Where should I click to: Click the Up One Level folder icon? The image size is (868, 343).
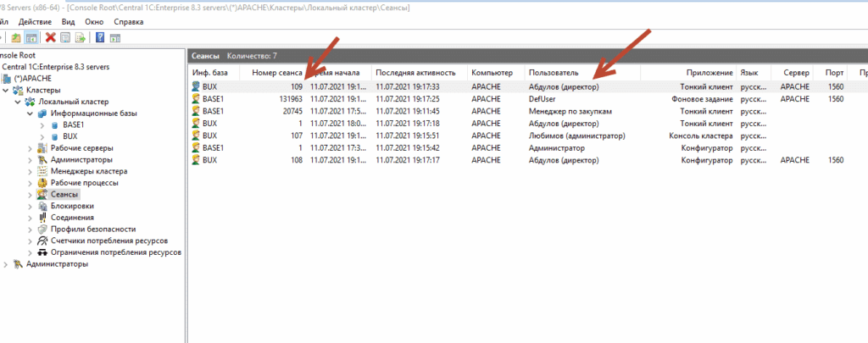[x=17, y=37]
